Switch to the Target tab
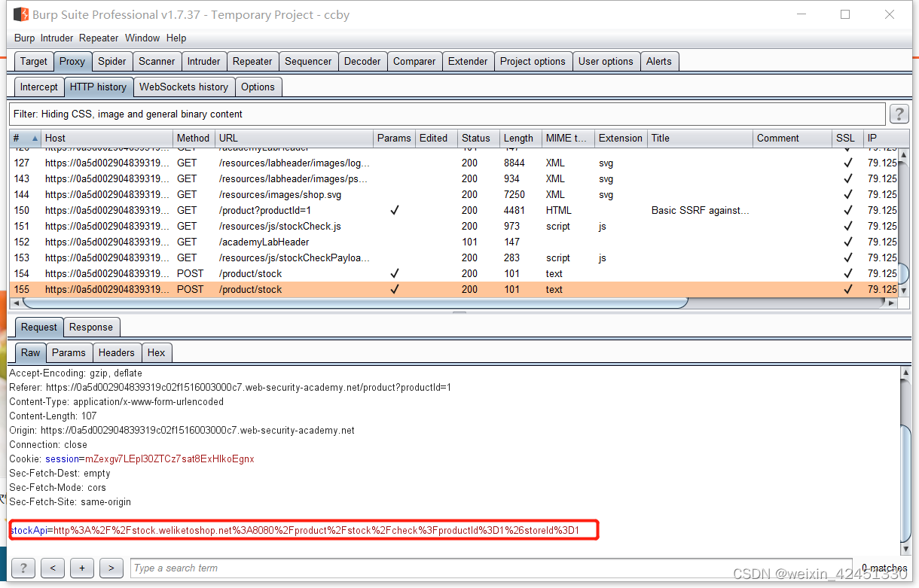 (x=34, y=61)
